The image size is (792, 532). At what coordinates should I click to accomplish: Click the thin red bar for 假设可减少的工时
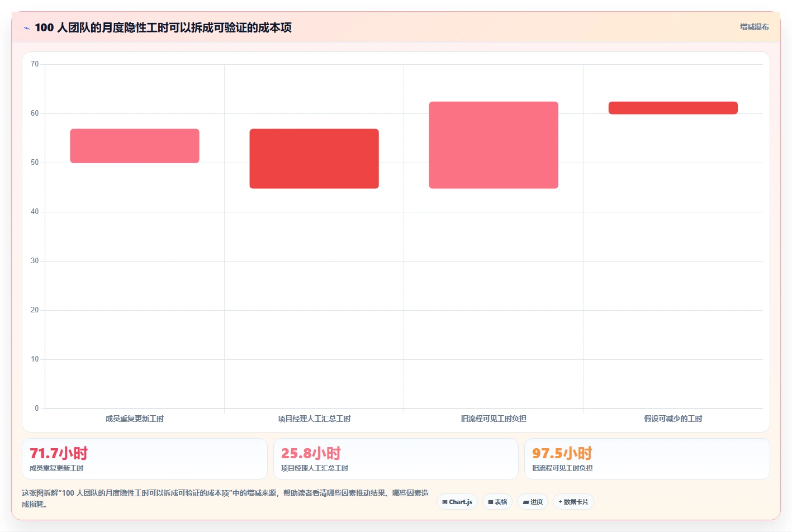point(673,108)
